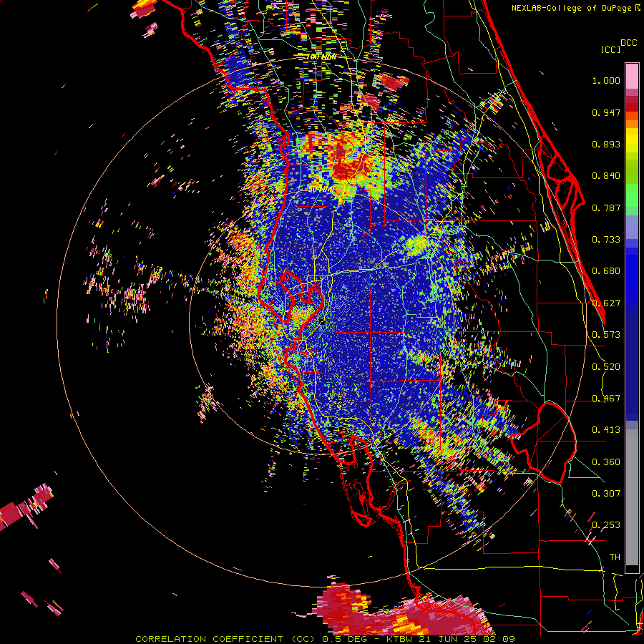Click the 100 NMI range ring label

321,57
